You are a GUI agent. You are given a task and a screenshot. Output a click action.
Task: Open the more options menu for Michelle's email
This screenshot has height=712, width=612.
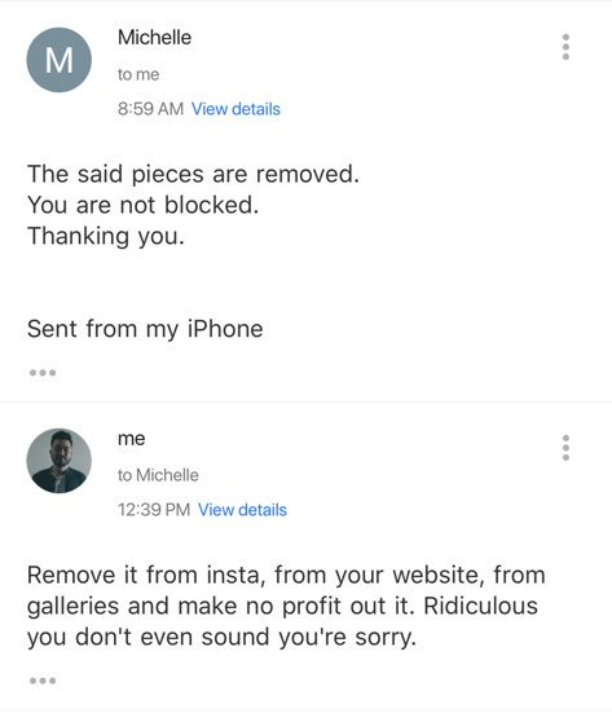pyautogui.click(x=566, y=47)
